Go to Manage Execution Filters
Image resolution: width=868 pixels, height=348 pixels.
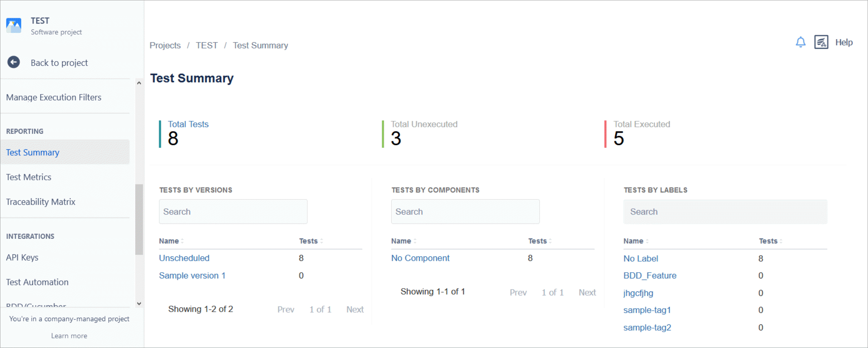53,97
